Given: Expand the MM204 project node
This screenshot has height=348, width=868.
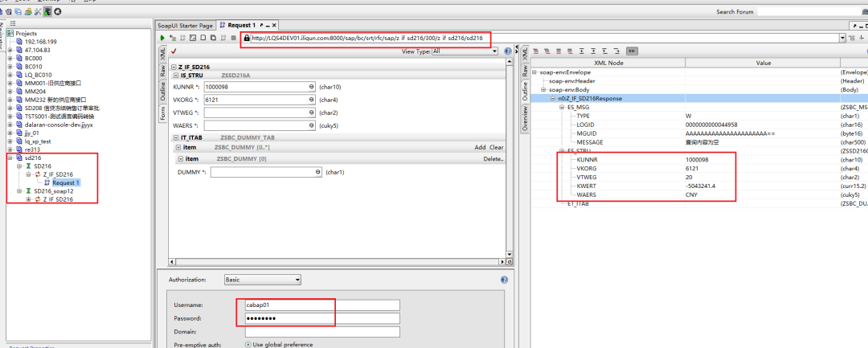Looking at the screenshot, I should 10,92.
